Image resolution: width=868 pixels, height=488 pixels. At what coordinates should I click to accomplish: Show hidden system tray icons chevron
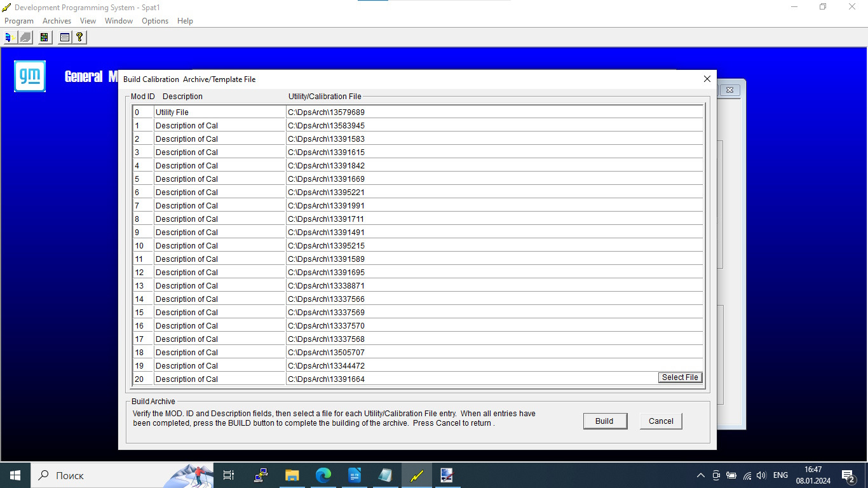(x=701, y=475)
